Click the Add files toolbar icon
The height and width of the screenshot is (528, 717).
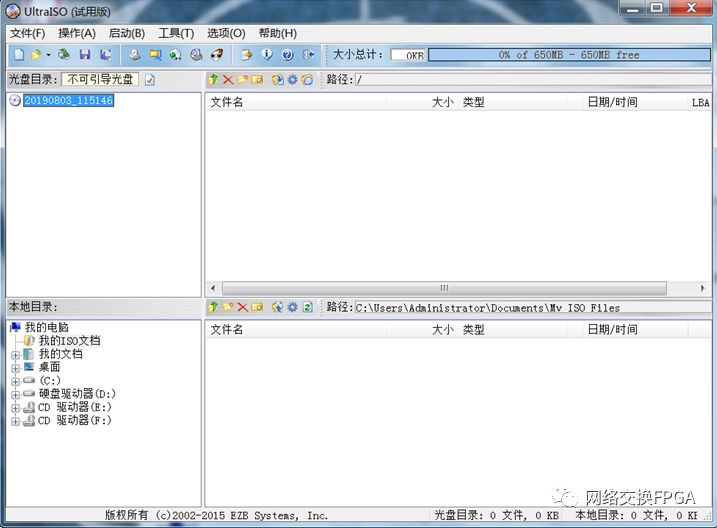coord(246,55)
